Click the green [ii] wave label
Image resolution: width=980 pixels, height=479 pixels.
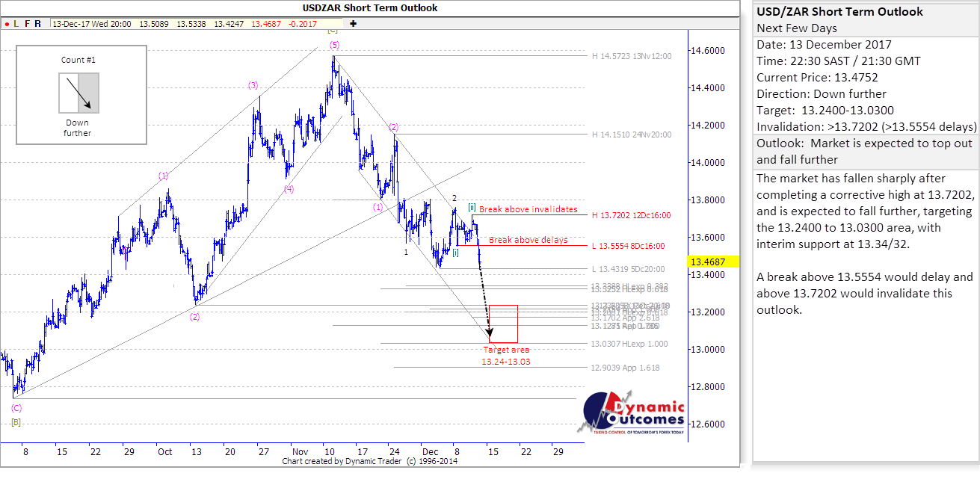[x=472, y=206]
